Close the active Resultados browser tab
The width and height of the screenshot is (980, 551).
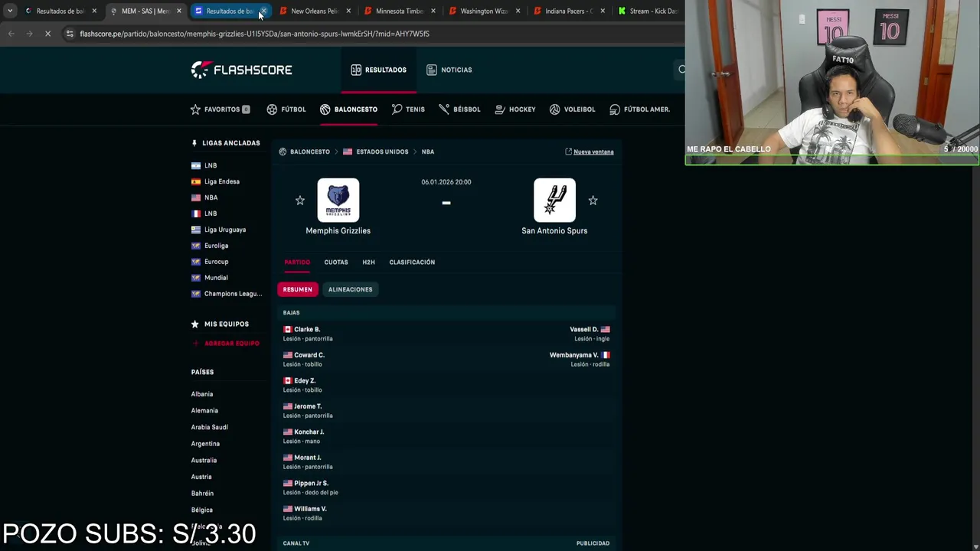point(263,11)
